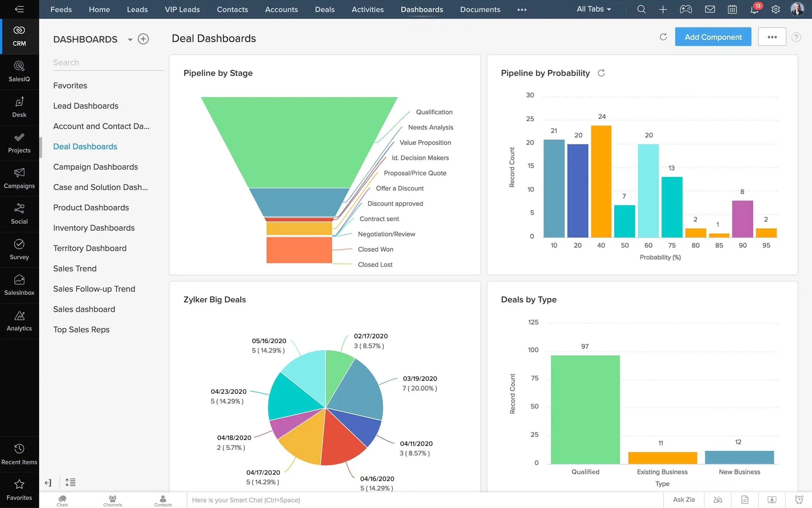Open the Sales Trend dashboard link
This screenshot has height=508, width=812.
[75, 268]
